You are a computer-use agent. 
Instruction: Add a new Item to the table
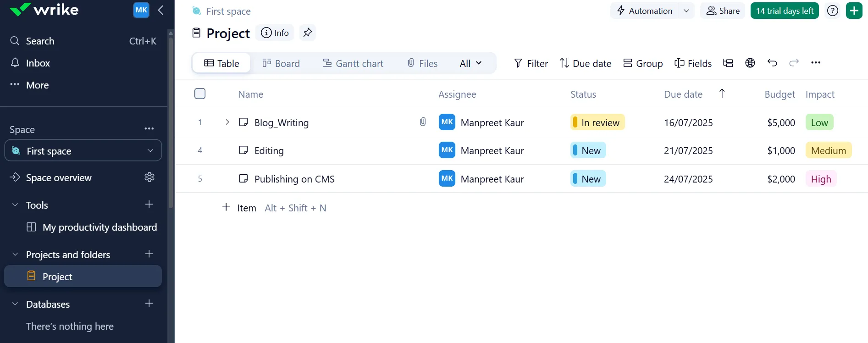[239, 208]
